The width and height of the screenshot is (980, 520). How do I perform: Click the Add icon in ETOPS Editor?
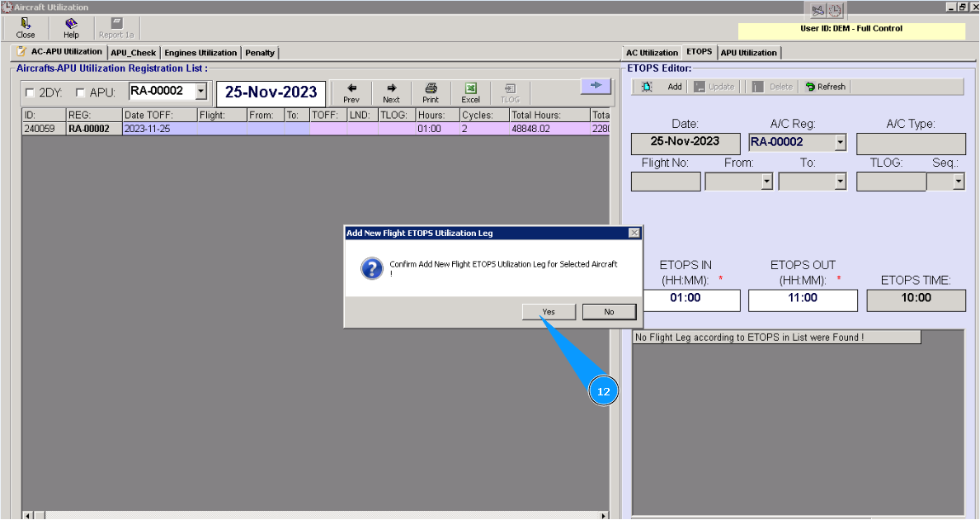click(647, 87)
